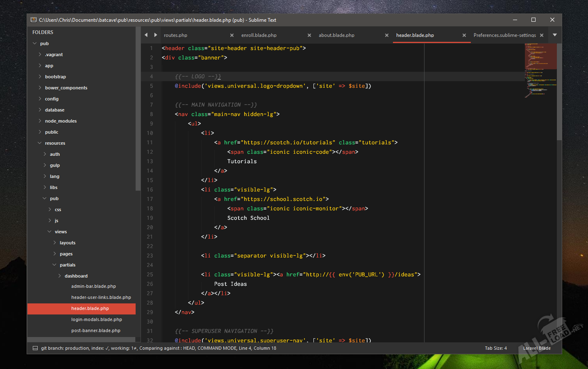Open the tab list dropdown arrow

pyautogui.click(x=555, y=35)
